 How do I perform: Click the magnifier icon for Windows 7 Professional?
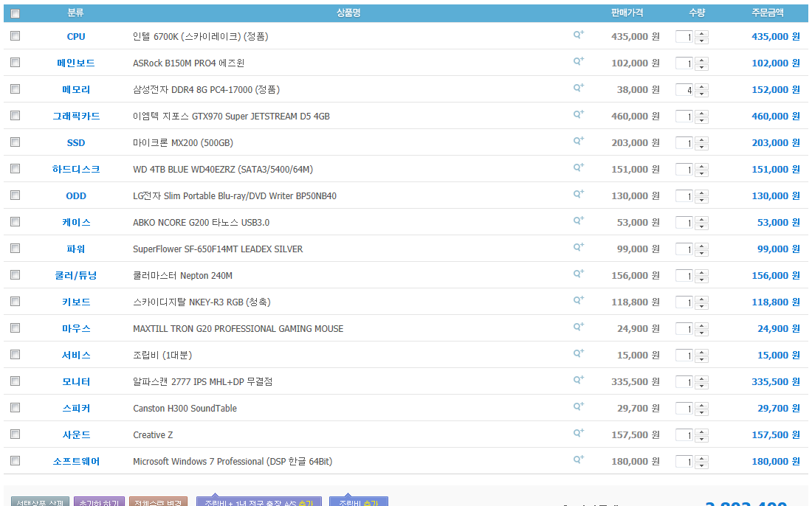point(578,460)
